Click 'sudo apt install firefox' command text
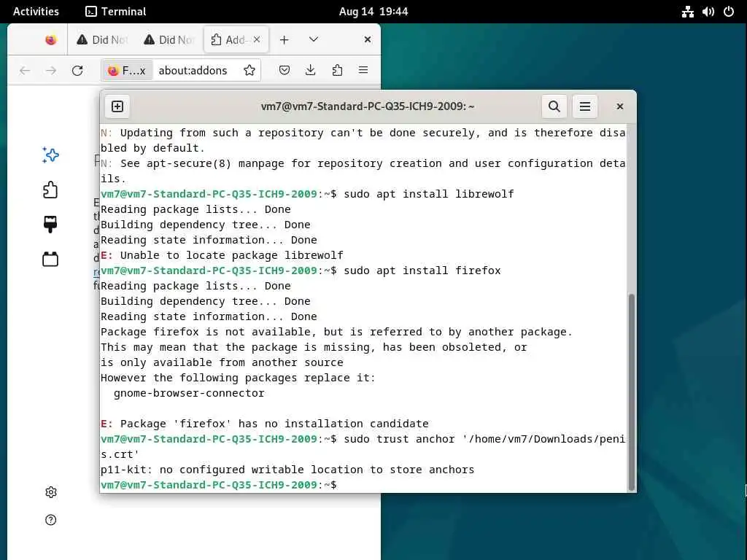 click(422, 271)
